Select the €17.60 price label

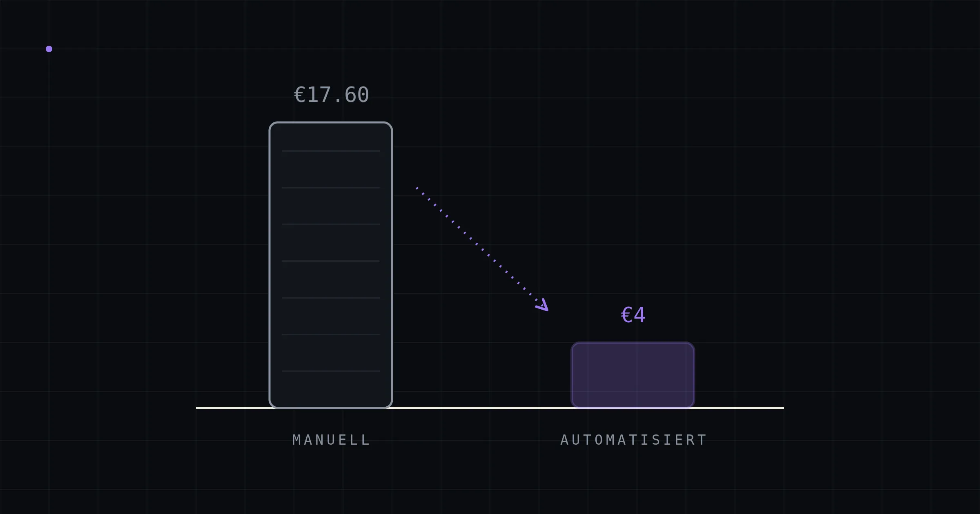click(332, 95)
